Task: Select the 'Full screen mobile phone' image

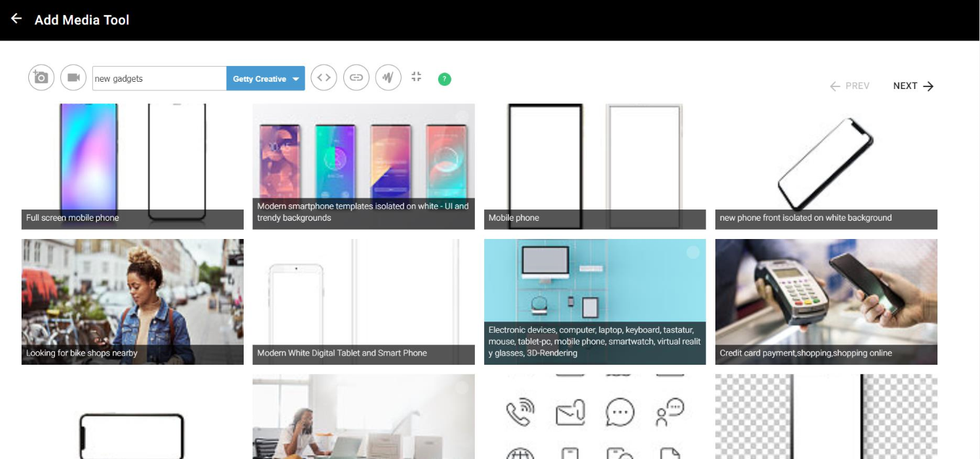Action: [132, 165]
